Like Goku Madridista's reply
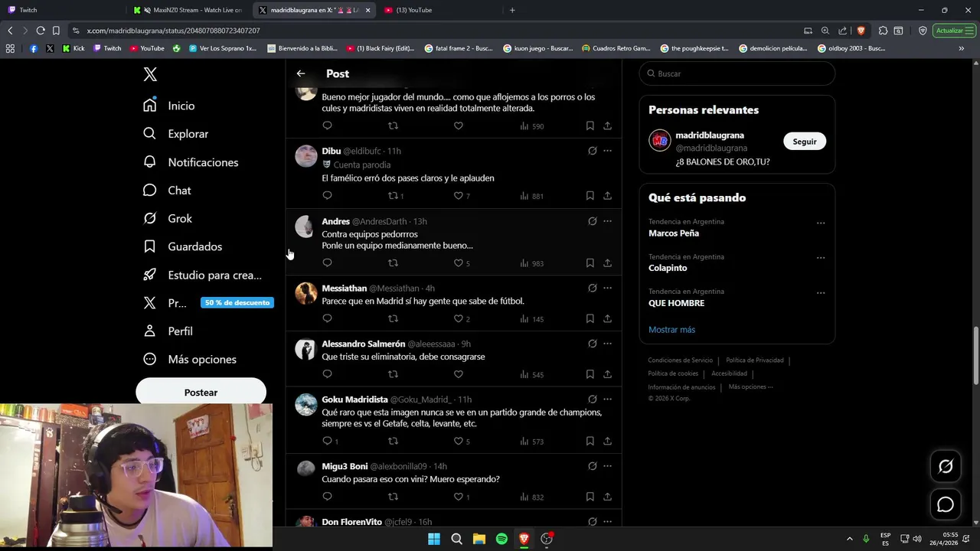 click(x=458, y=441)
